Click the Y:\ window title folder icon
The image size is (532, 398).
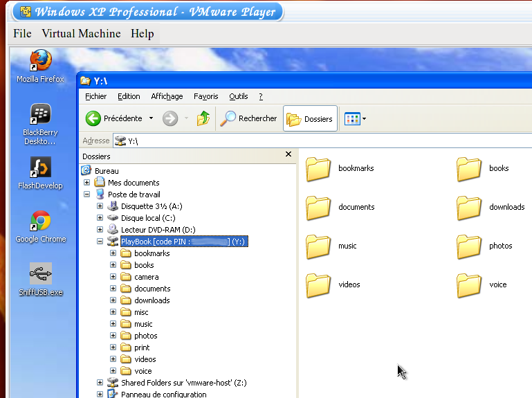[85, 81]
